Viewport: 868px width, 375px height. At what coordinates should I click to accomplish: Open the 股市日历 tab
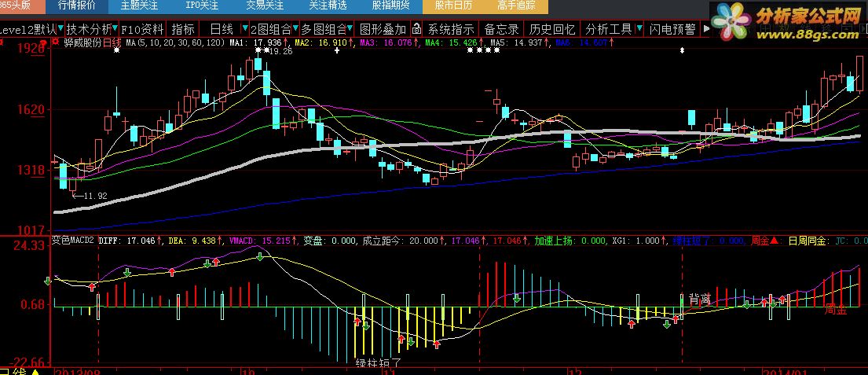(x=453, y=6)
